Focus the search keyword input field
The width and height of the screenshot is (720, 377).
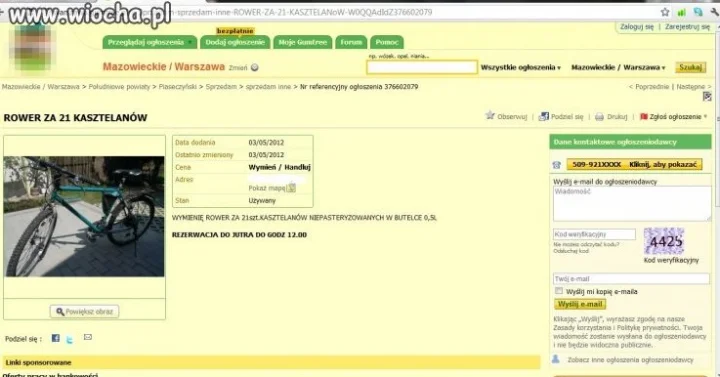(422, 68)
